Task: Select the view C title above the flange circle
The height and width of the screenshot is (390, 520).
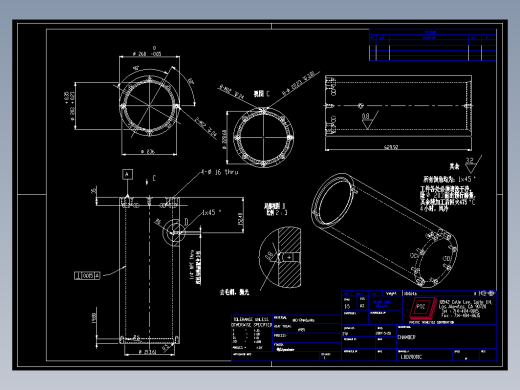Action: [262, 94]
